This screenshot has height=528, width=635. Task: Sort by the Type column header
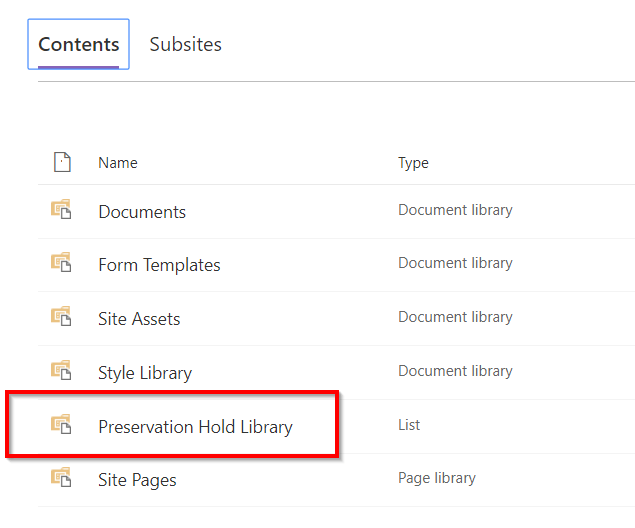coord(413,163)
